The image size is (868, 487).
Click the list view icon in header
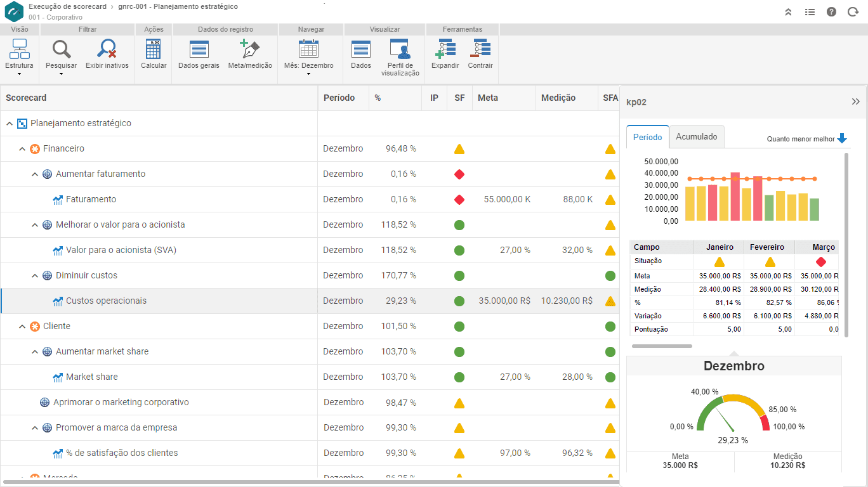pos(810,11)
